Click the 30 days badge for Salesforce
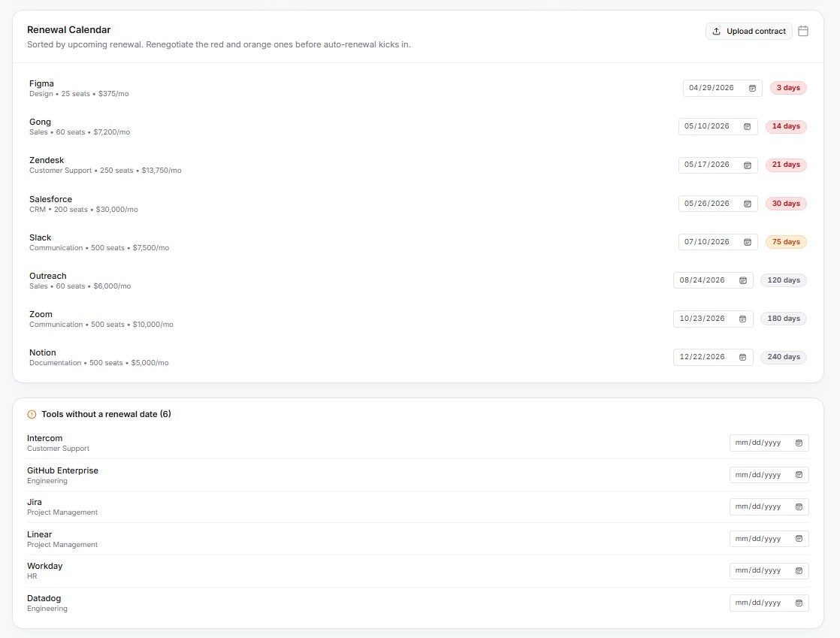Image resolution: width=840 pixels, height=638 pixels. [x=786, y=204]
